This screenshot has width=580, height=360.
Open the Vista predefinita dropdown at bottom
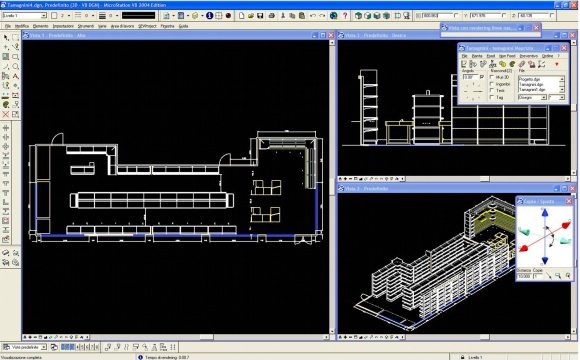pyautogui.click(x=44, y=347)
